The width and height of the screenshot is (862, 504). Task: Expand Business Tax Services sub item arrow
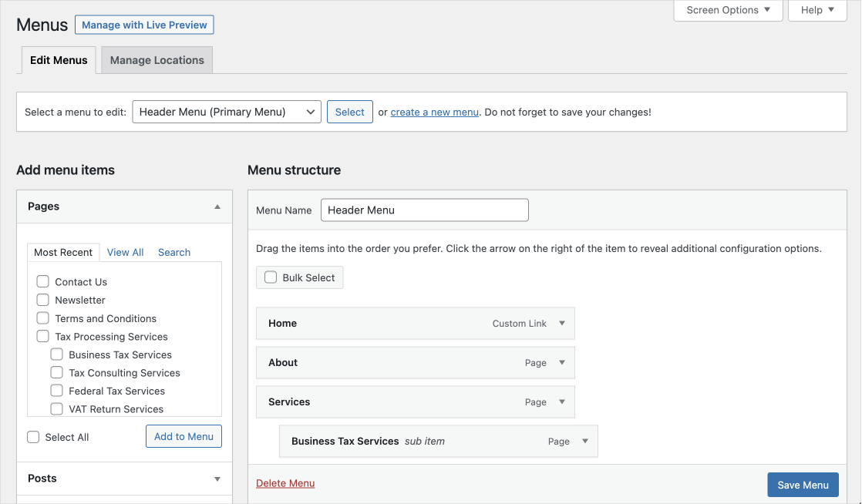[x=585, y=442]
